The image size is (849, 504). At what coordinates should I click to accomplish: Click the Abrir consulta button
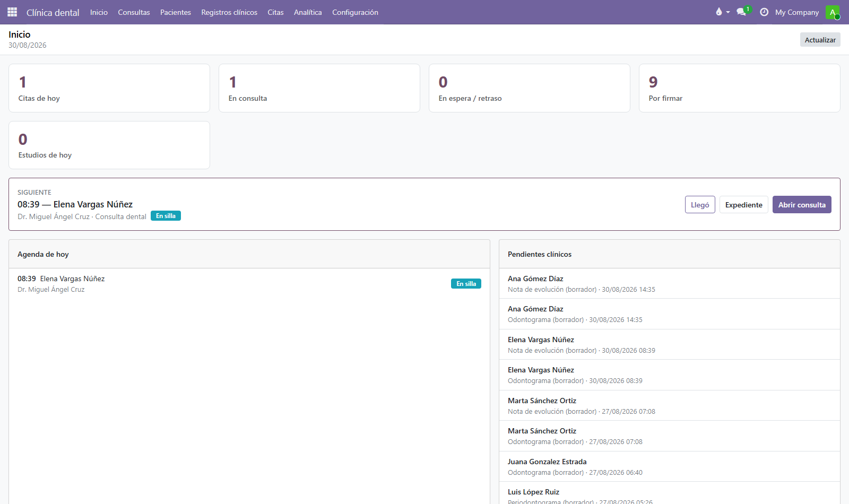tap(802, 205)
